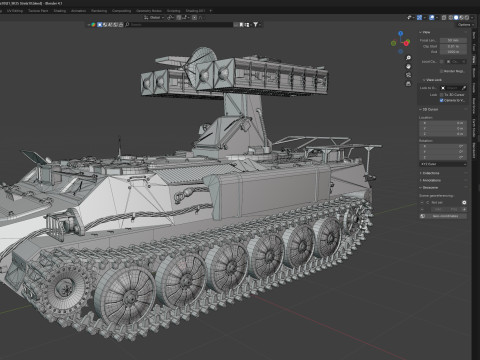
Task: Expand the Annotations panel
Action: [431, 180]
